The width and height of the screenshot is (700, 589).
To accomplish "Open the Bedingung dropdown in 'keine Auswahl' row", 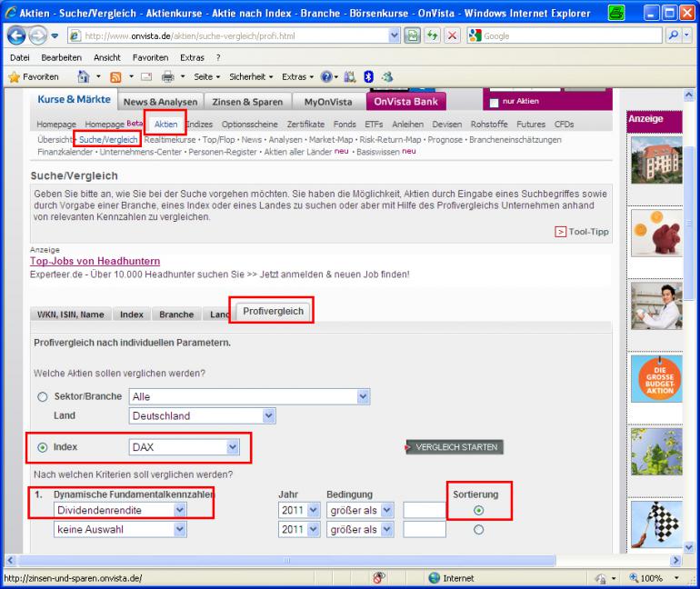I will pos(387,529).
